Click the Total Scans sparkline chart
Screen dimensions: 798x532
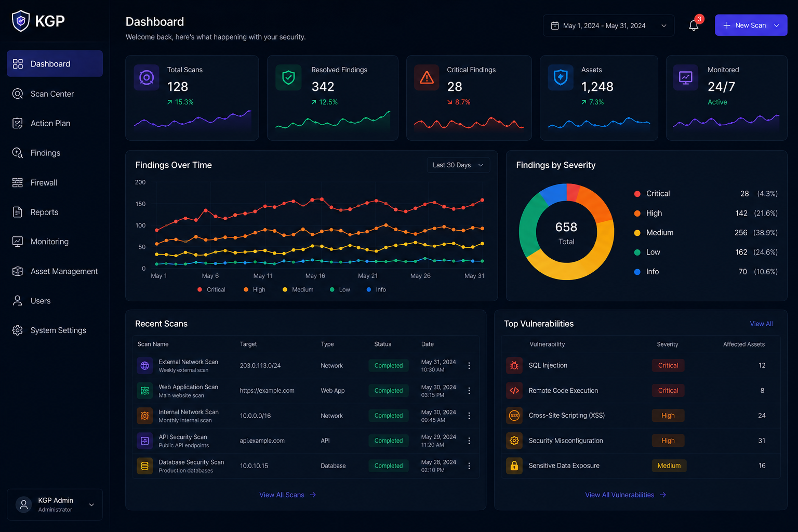pos(193,120)
